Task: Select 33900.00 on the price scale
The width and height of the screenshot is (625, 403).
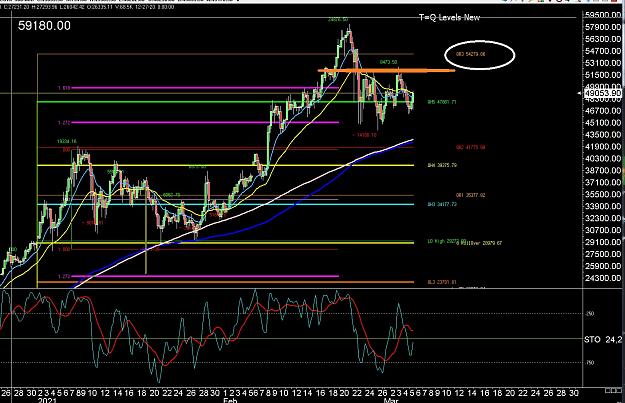Action: coord(603,206)
